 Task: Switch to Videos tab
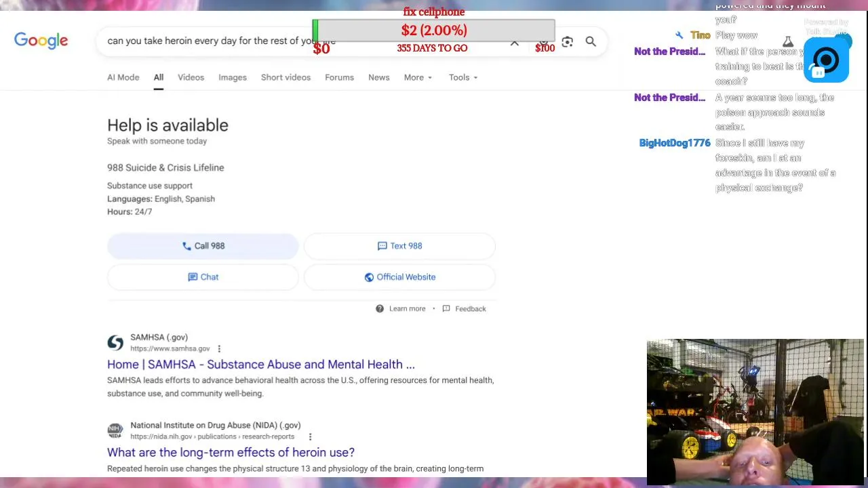tap(191, 77)
